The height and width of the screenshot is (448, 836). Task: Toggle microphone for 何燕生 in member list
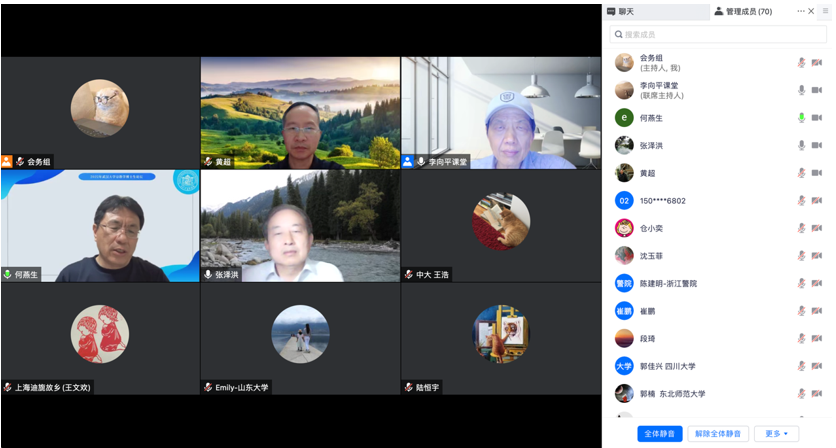point(801,118)
